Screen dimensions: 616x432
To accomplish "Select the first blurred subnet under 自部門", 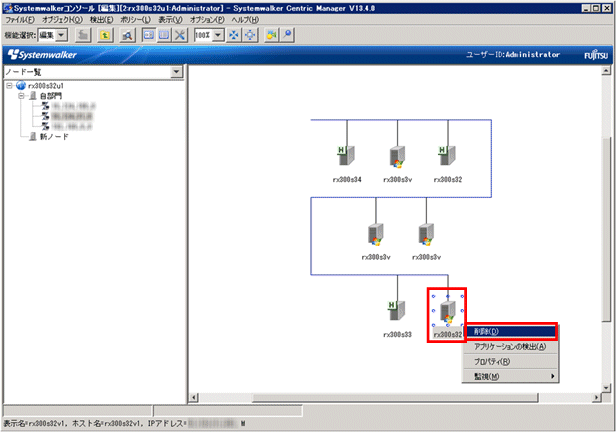I will point(73,106).
